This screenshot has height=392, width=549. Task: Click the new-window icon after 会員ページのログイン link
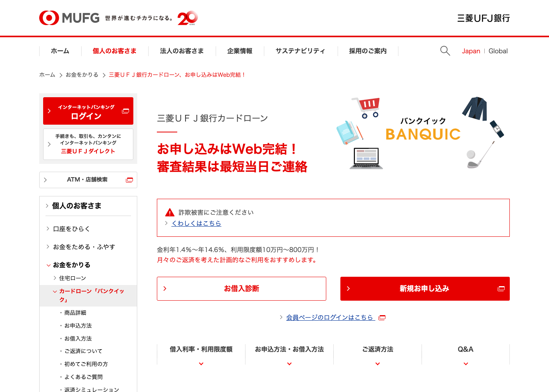pyautogui.click(x=382, y=318)
